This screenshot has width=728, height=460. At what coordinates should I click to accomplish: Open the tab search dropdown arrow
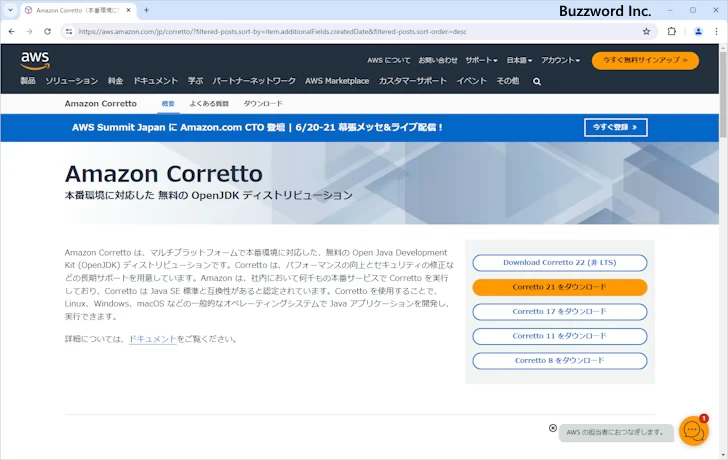(x=10, y=10)
